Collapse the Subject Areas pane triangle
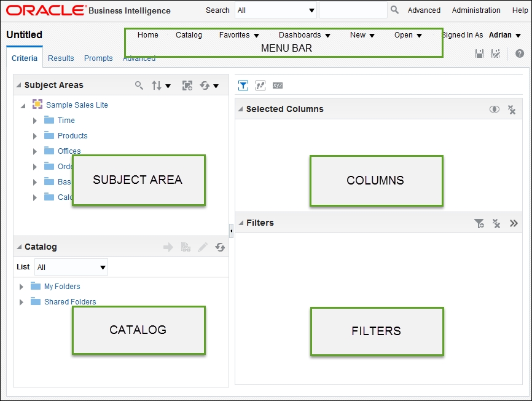The width and height of the screenshot is (532, 401). pyautogui.click(x=18, y=85)
